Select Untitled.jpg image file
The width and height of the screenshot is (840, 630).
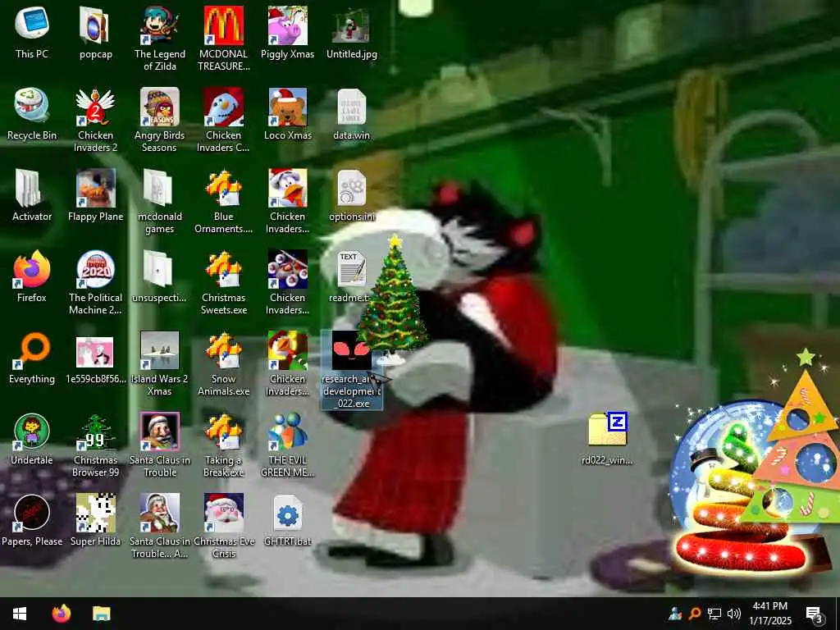coord(351,32)
